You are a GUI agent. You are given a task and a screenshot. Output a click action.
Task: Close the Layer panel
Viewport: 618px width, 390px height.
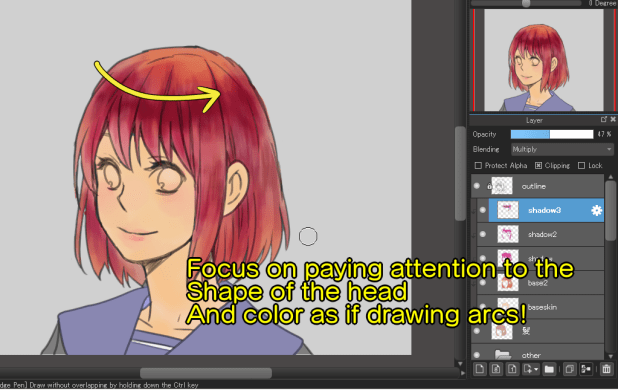pos(613,119)
